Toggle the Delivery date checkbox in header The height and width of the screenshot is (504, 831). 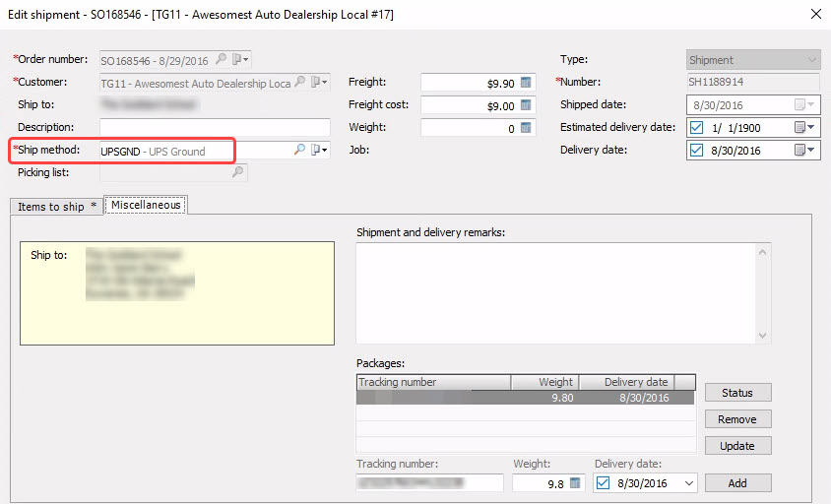pyautogui.click(x=696, y=151)
